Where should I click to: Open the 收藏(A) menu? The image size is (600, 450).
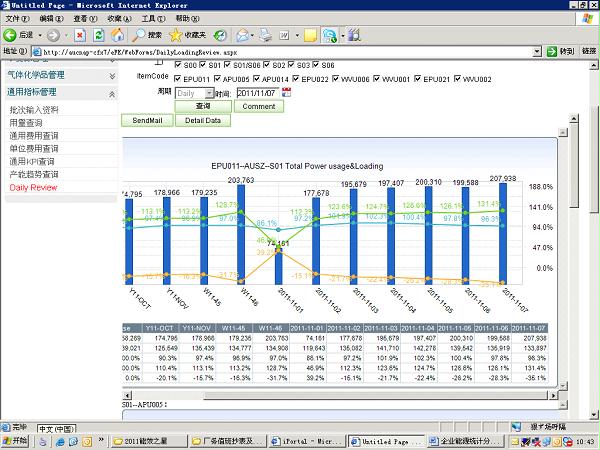pyautogui.click(x=119, y=18)
